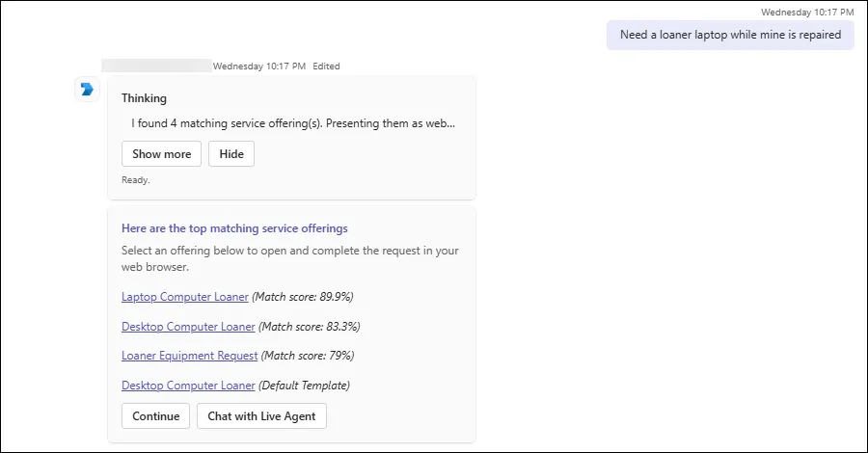Start Chat with Live Agent
This screenshot has height=453, width=868.
coord(261,416)
